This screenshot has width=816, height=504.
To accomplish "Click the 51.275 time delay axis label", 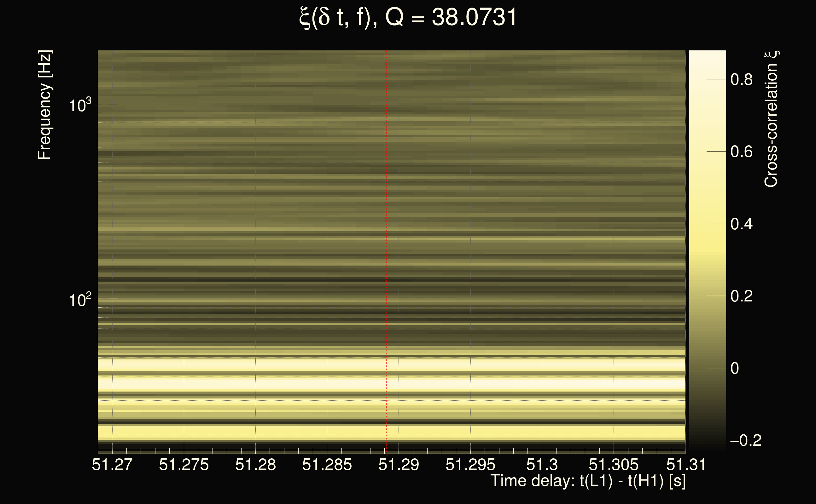I will point(184,465).
